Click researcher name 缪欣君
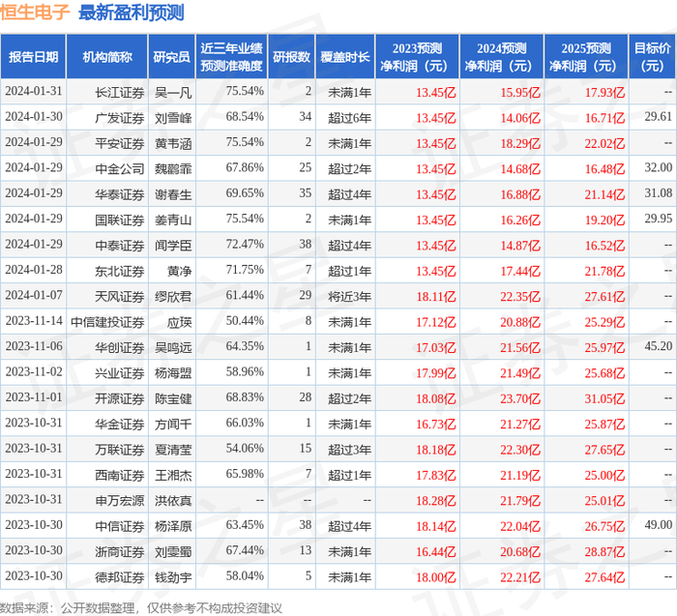677x616 pixels. [x=173, y=297]
